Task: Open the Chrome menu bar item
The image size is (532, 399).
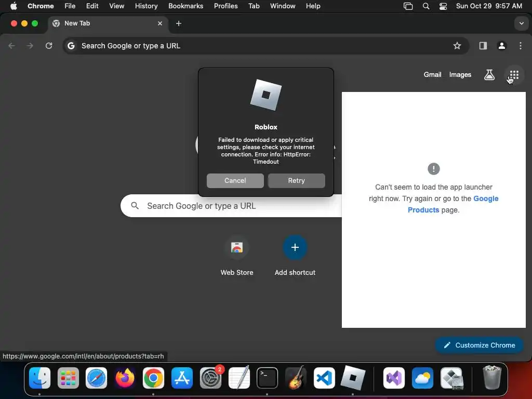Action: coord(41,6)
